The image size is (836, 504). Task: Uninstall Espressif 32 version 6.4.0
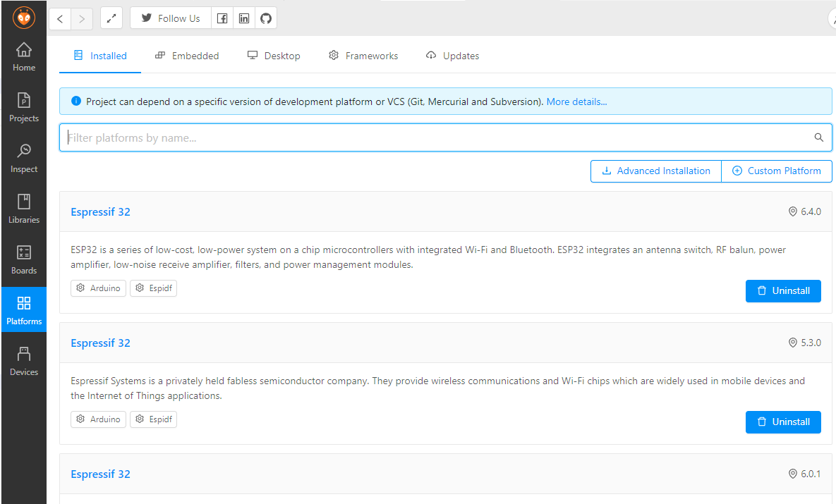click(783, 291)
